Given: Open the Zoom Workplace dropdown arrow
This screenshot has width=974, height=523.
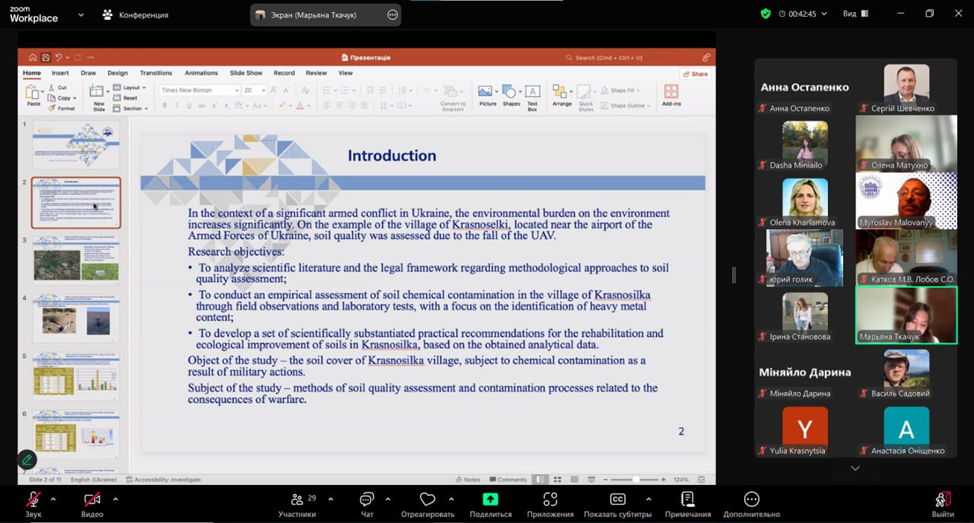Looking at the screenshot, I should [81, 15].
